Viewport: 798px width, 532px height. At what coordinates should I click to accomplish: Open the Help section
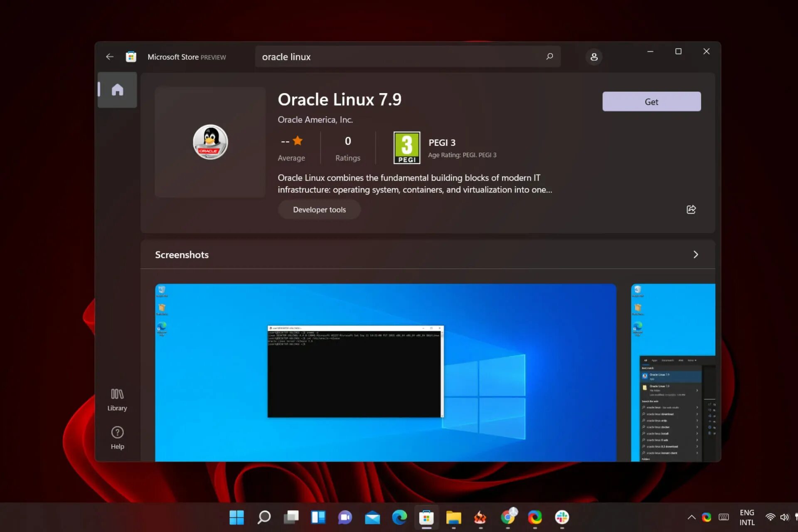(x=117, y=438)
